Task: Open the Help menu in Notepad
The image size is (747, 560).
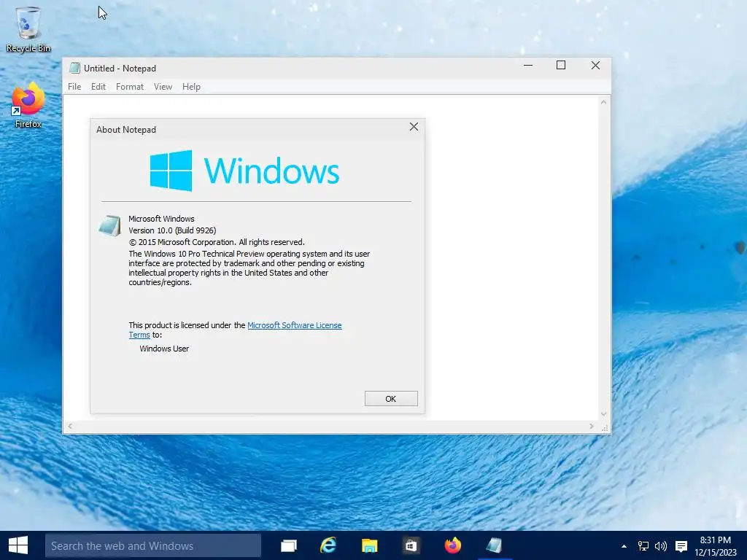Action: (191, 87)
